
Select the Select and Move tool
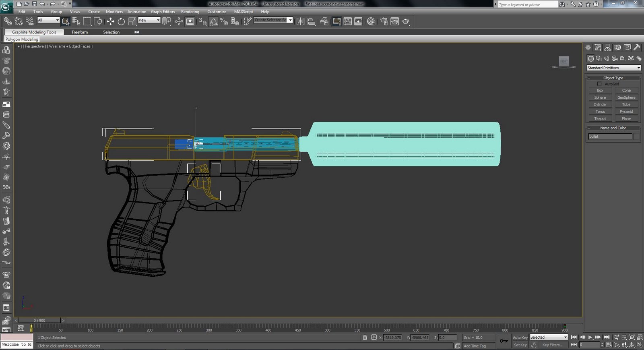click(x=110, y=21)
